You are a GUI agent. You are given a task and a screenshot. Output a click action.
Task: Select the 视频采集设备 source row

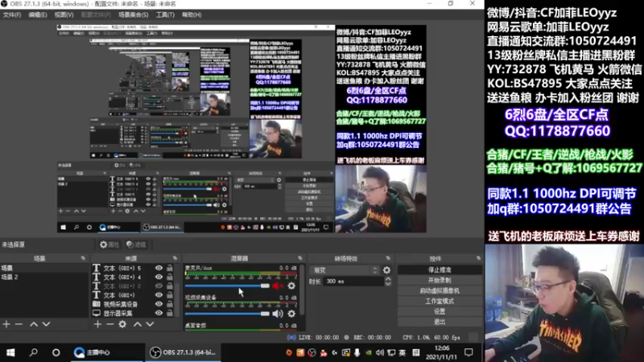(x=134, y=304)
